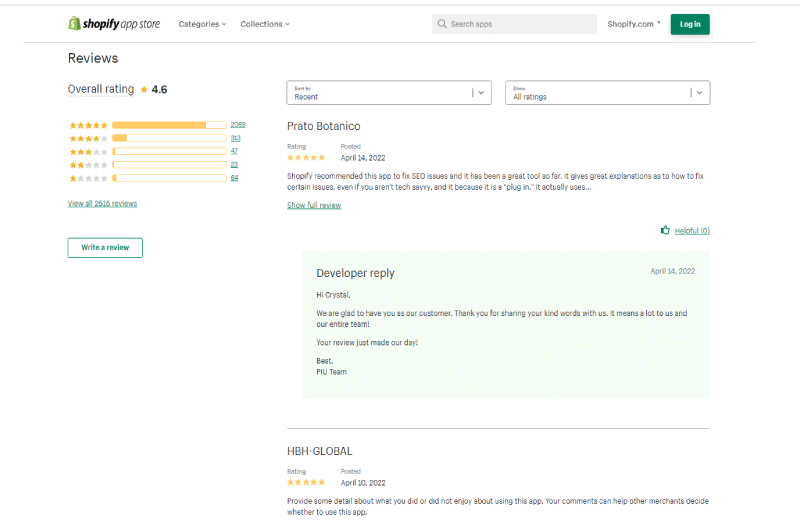The width and height of the screenshot is (800, 530).
Task: Click the two-star rating progress bar
Action: (x=169, y=165)
